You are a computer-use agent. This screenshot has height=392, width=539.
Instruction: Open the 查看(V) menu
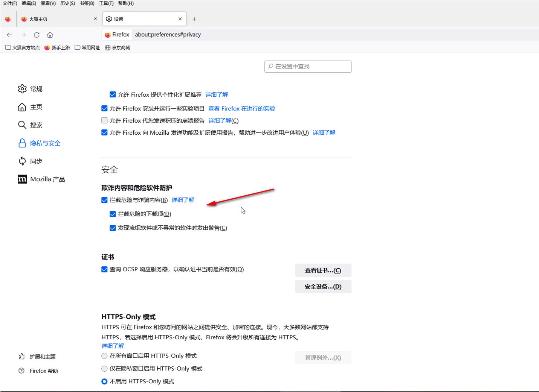click(x=48, y=3)
